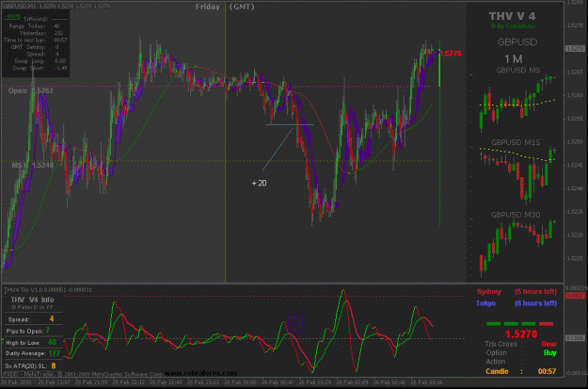The width and height of the screenshot is (588, 389).
Task: Click the '25 Feb 22:12' time-axis label
Action: click(x=130, y=382)
